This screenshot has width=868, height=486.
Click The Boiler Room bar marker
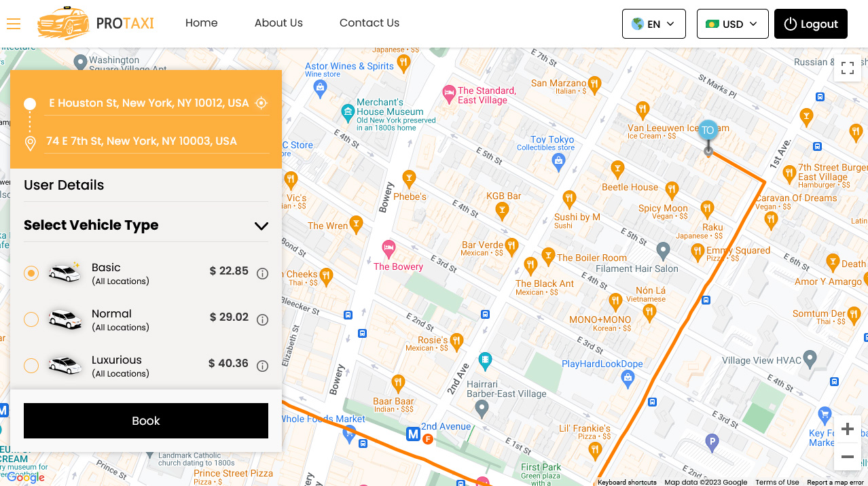[x=548, y=256]
